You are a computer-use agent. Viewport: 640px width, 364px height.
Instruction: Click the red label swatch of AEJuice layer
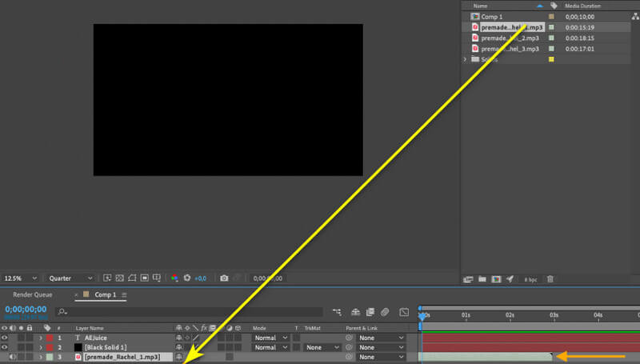point(49,338)
